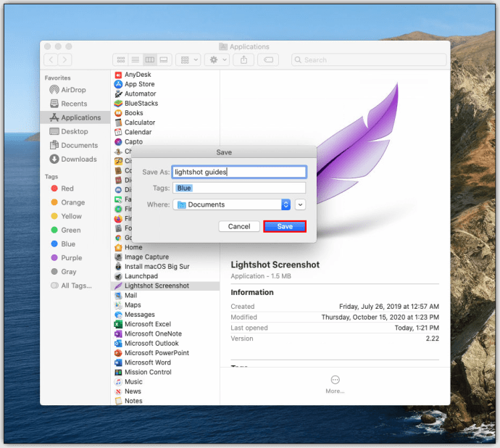Click the Share toolbar button
Image resolution: width=500 pixels, height=448 pixels.
click(243, 59)
